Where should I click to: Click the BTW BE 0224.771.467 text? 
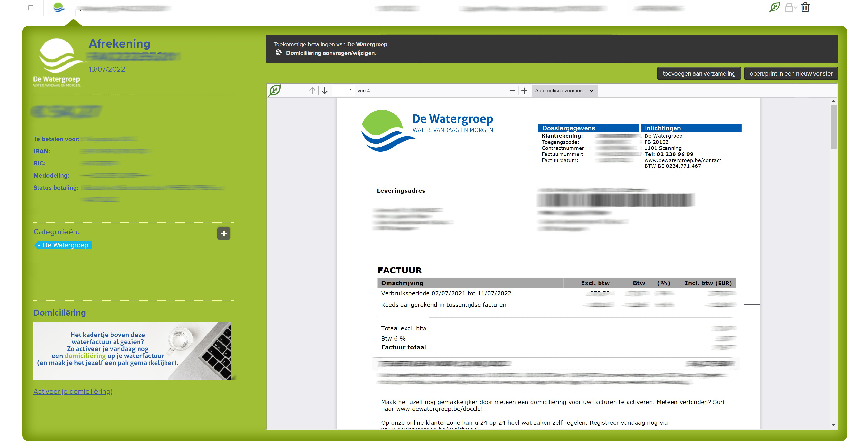click(672, 166)
